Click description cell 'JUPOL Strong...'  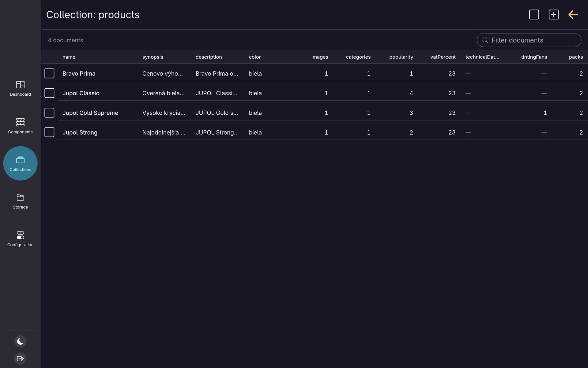coord(217,132)
